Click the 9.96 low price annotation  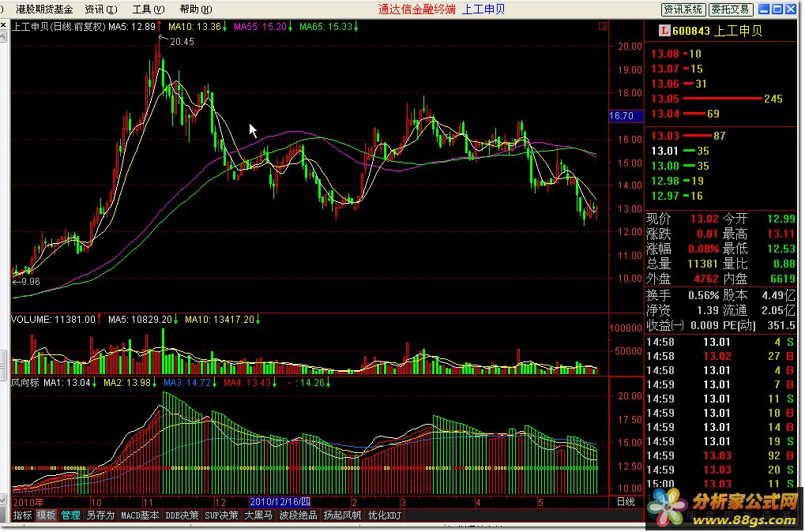[30, 282]
